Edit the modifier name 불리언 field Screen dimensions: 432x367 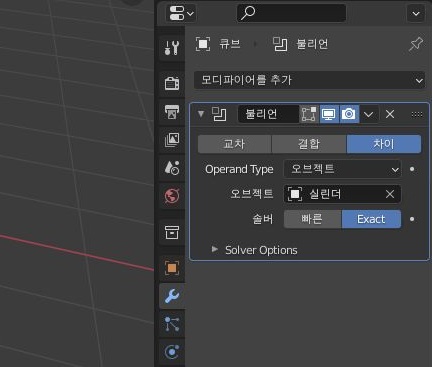(x=268, y=114)
